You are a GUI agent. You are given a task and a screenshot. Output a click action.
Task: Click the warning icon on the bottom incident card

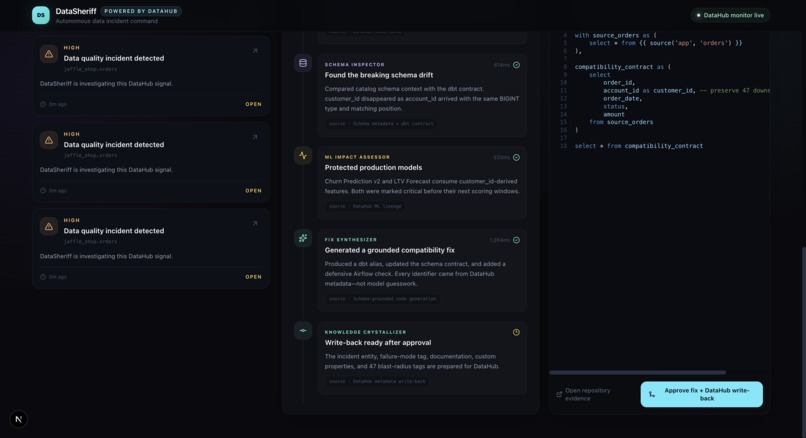click(49, 226)
